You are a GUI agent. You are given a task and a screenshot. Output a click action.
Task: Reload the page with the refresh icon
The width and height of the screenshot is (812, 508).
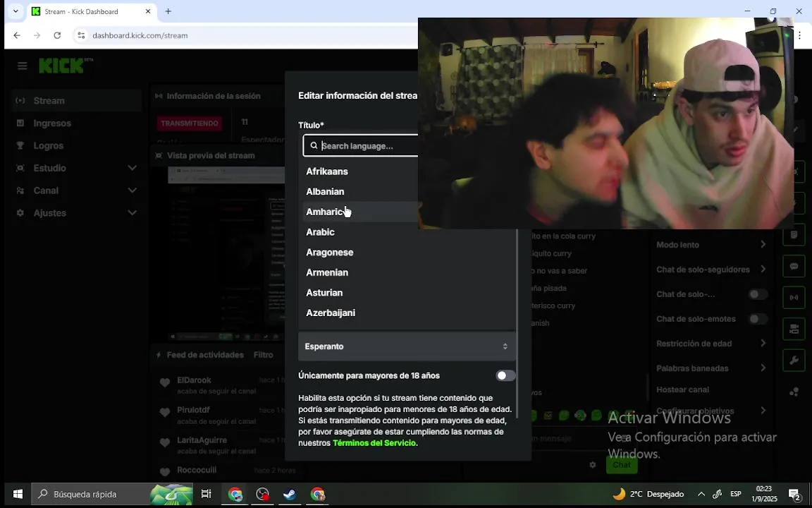(58, 35)
